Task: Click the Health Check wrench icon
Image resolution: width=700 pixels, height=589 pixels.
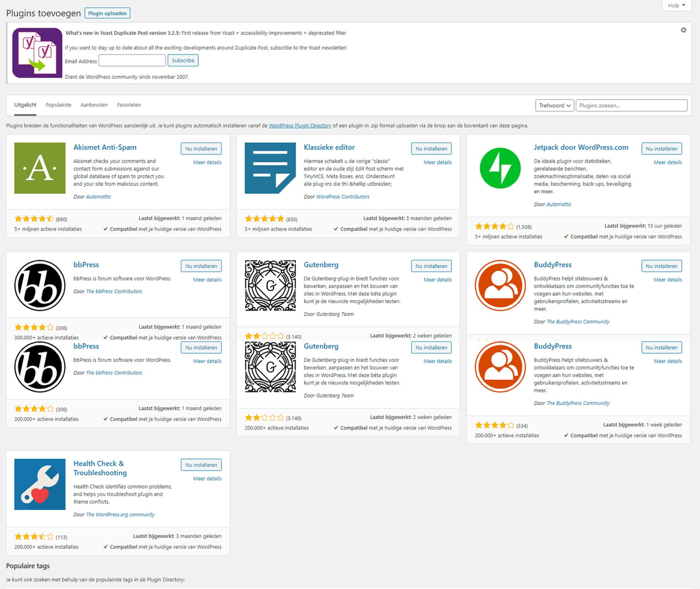Action: click(40, 484)
